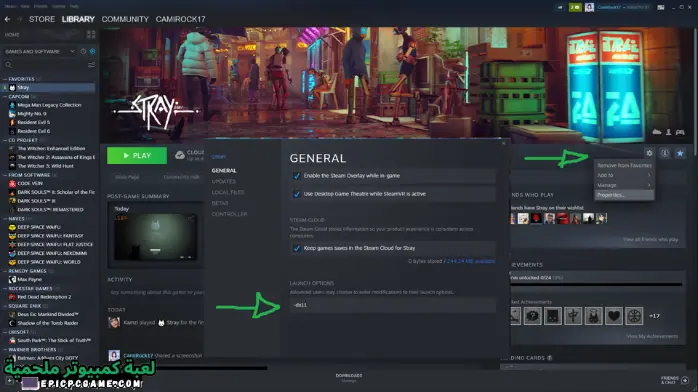The height and width of the screenshot is (392, 698).
Task: Open advanced library filter sliders icon
Action: 91,65
